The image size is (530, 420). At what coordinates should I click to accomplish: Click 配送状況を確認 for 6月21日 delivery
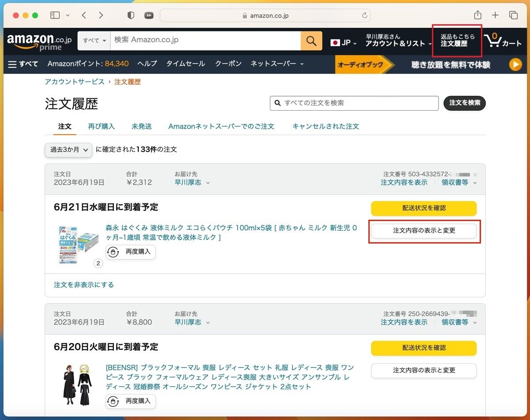point(424,208)
